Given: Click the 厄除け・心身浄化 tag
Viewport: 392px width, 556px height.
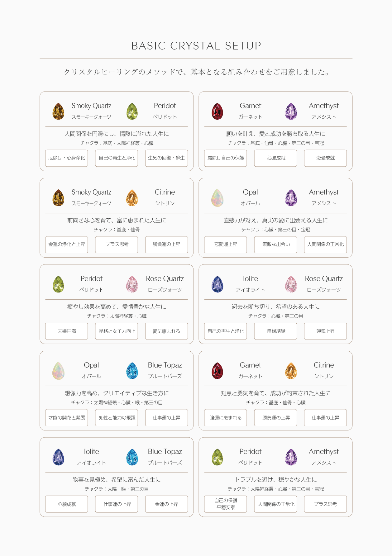Looking at the screenshot, I should (x=66, y=158).
